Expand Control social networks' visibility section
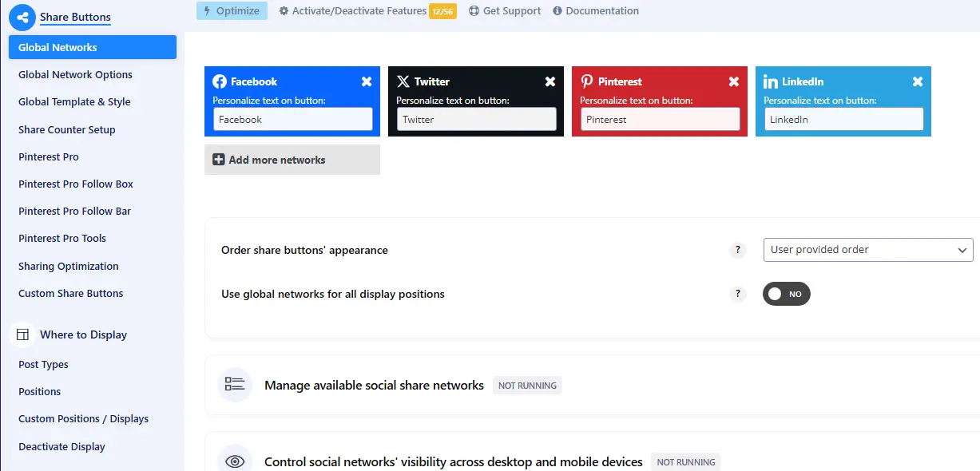 pyautogui.click(x=592, y=452)
